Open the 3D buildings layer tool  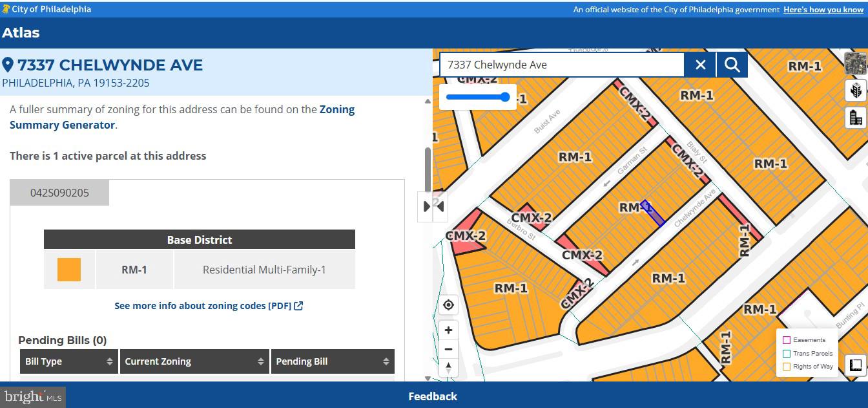(x=855, y=91)
